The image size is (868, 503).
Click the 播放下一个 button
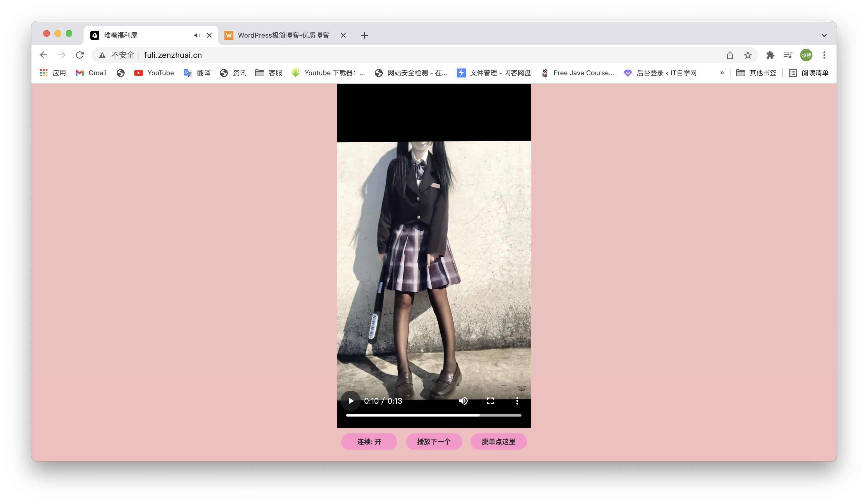point(434,442)
